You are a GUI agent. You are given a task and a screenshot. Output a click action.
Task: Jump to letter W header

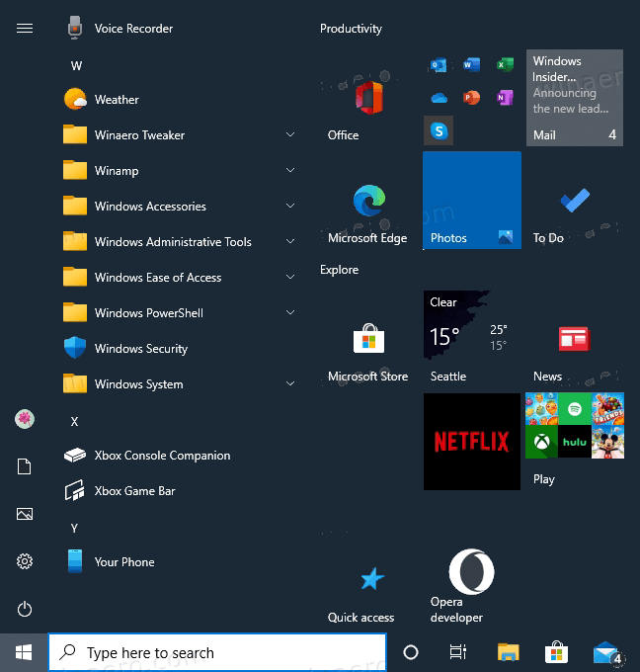[x=76, y=65]
